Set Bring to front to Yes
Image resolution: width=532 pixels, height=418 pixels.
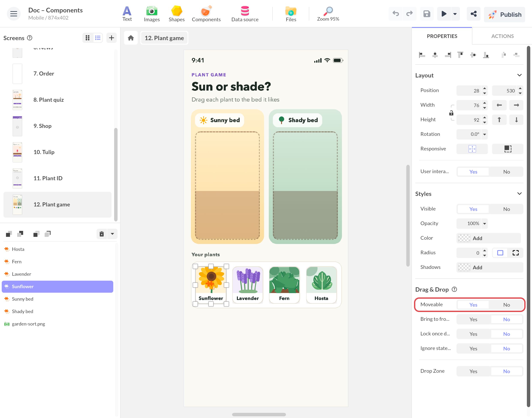473,319
